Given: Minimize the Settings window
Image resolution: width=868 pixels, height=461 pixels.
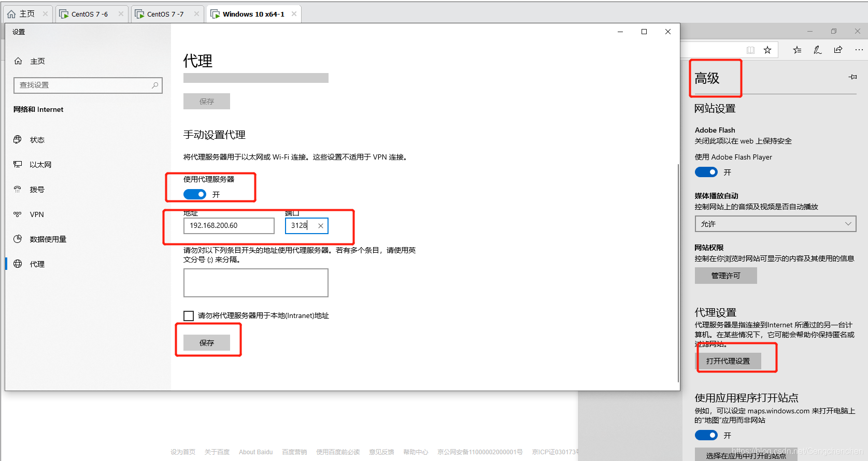Looking at the screenshot, I should (620, 32).
